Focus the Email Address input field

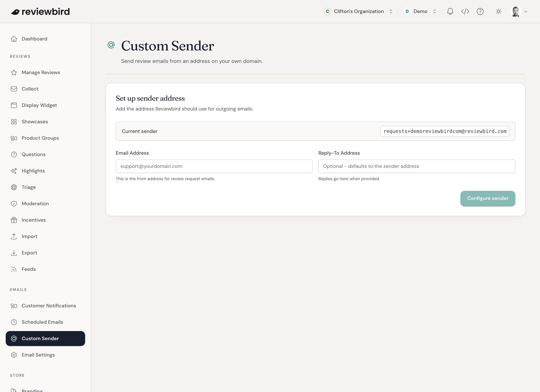click(x=214, y=166)
